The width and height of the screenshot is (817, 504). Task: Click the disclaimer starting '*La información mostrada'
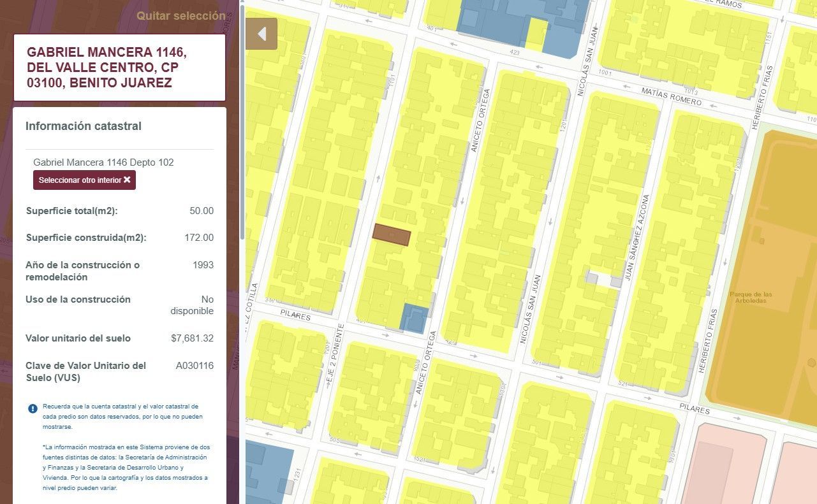pos(126,468)
